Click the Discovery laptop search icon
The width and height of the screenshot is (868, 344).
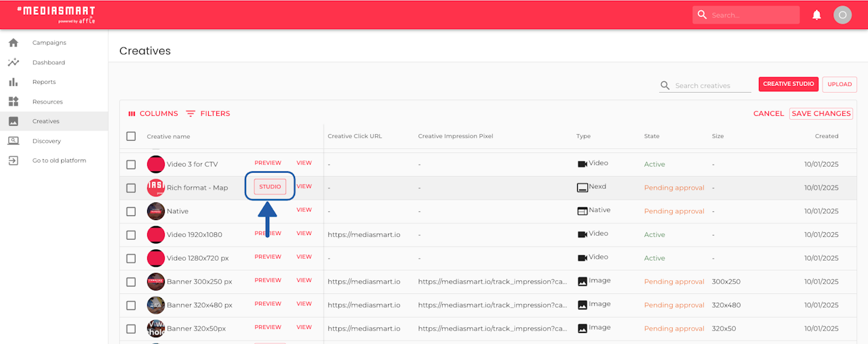[14, 141]
